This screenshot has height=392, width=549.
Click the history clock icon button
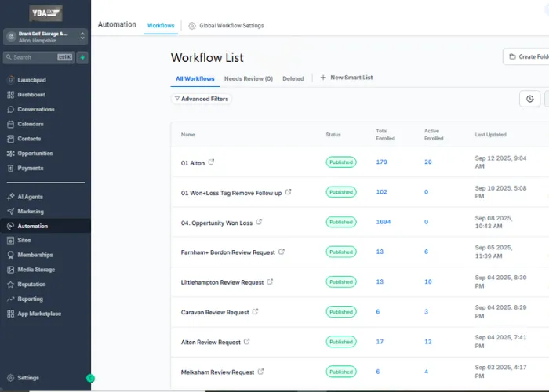click(x=529, y=99)
